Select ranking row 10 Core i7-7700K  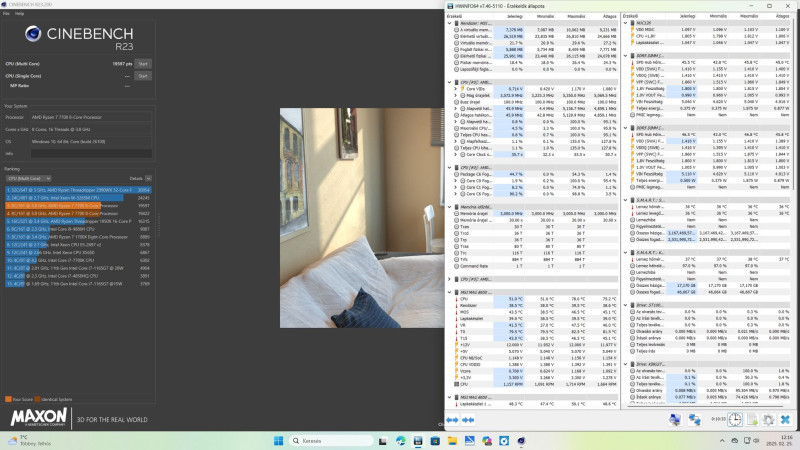78,260
